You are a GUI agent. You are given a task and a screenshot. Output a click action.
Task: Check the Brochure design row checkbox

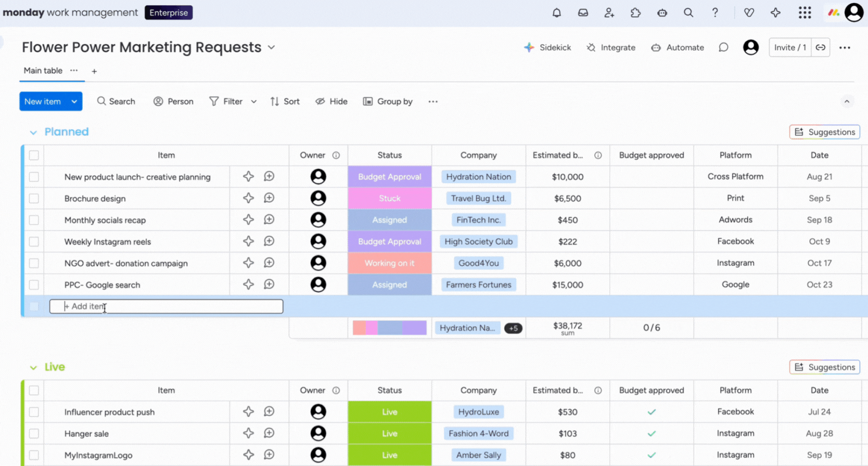click(x=34, y=198)
